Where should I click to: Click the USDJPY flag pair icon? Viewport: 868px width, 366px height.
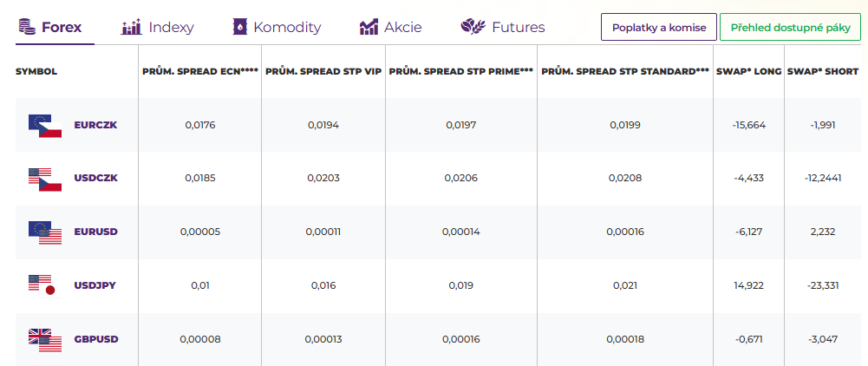(42, 285)
